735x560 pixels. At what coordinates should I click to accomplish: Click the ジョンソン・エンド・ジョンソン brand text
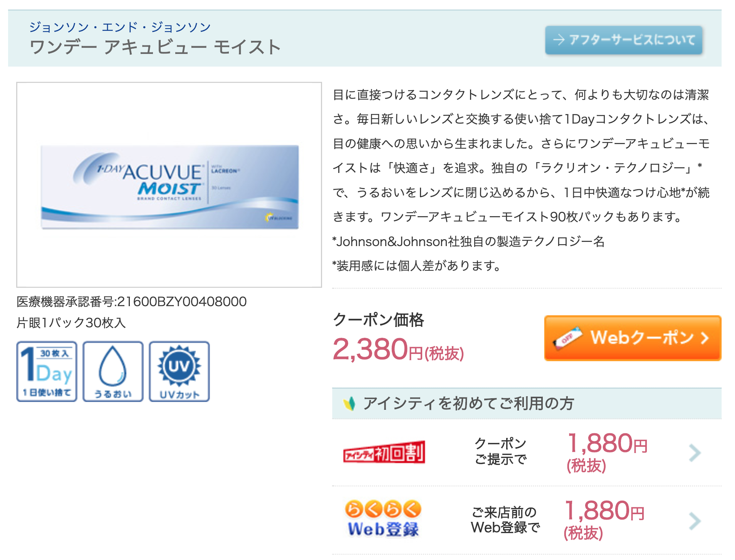click(x=120, y=27)
